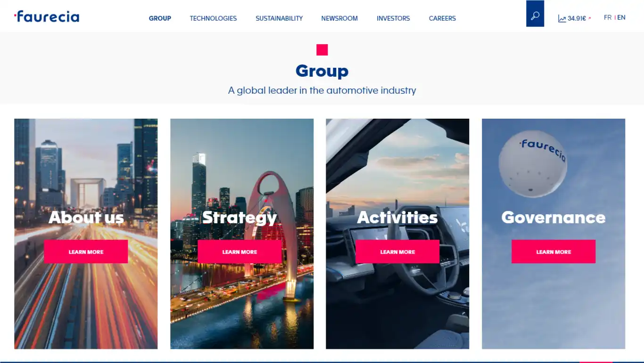Click the stock chart icon
The image size is (644, 363).
point(562,18)
